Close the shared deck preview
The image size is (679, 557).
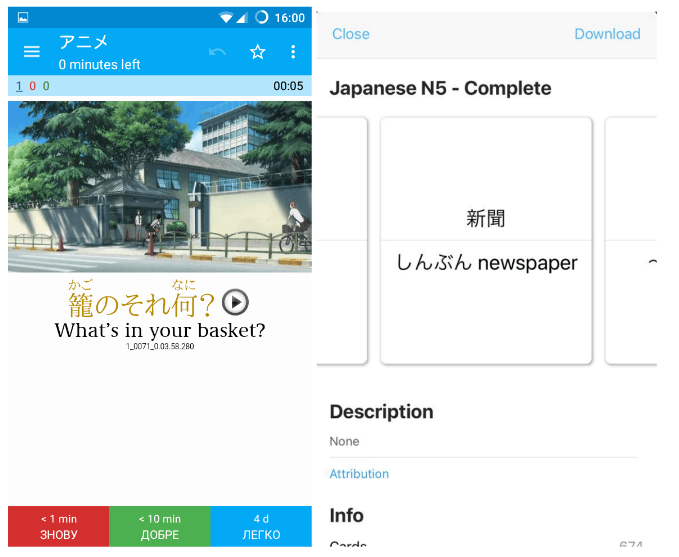[351, 34]
